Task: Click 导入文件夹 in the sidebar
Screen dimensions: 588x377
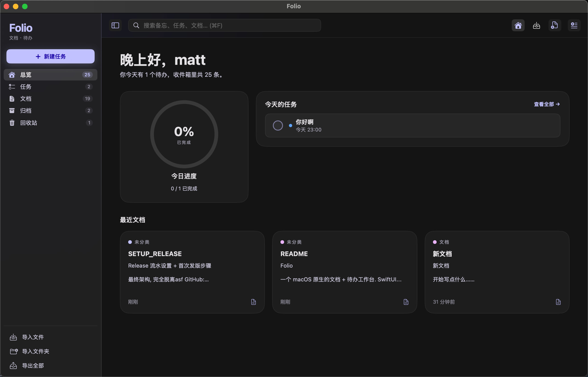Action: 35,351
